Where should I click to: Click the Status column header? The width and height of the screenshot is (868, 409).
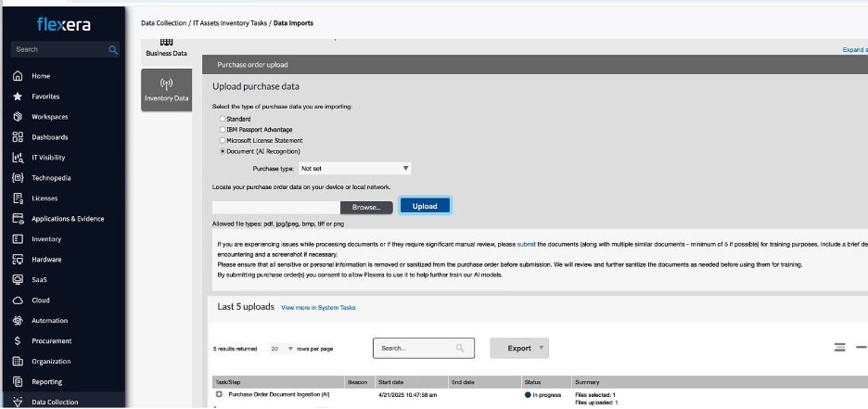click(x=546, y=382)
